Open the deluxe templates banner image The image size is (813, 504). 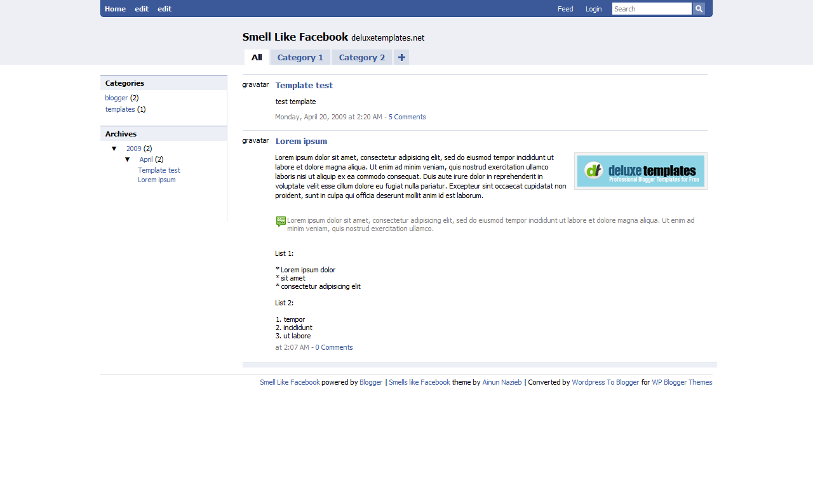click(x=641, y=171)
